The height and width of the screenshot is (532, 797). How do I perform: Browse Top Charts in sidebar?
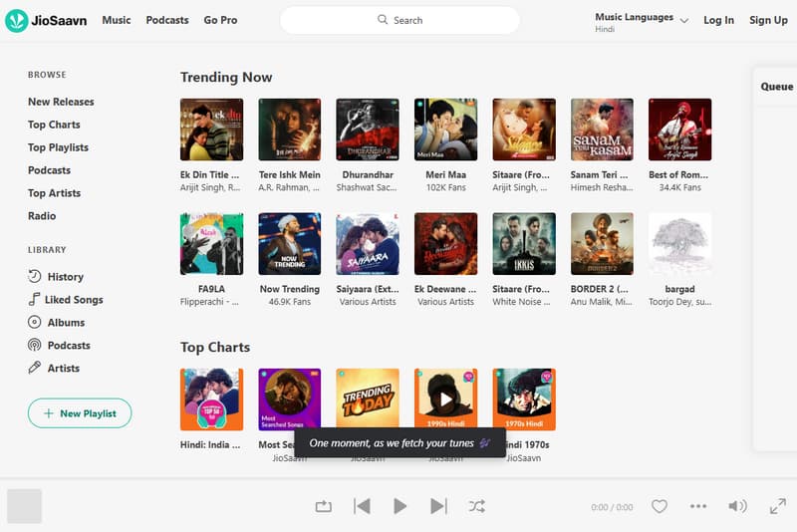(x=54, y=125)
